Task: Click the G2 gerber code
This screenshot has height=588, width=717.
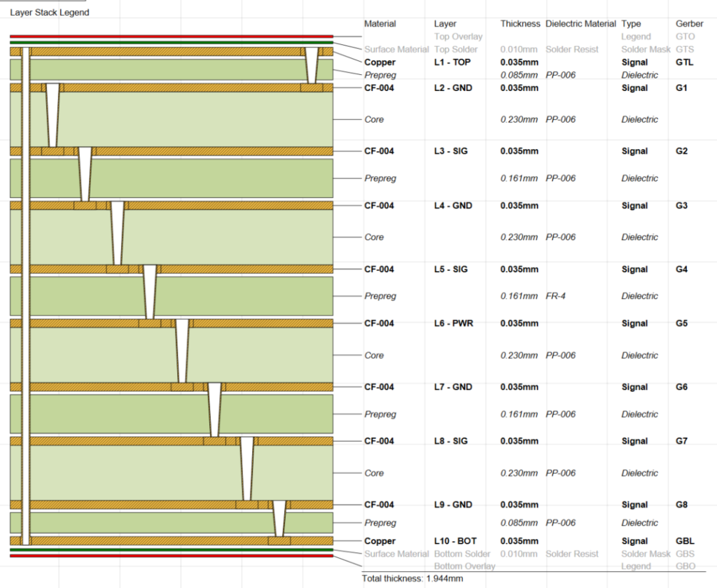Action: pyautogui.click(x=681, y=151)
